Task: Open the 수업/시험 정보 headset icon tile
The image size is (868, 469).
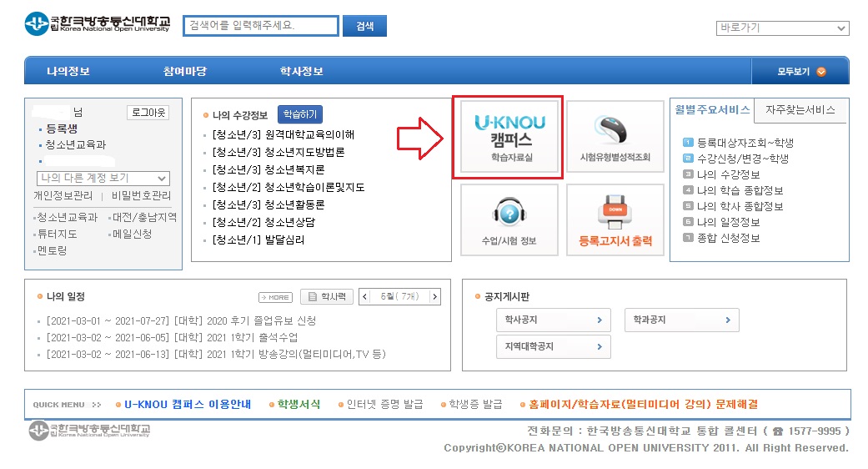Action: point(509,219)
